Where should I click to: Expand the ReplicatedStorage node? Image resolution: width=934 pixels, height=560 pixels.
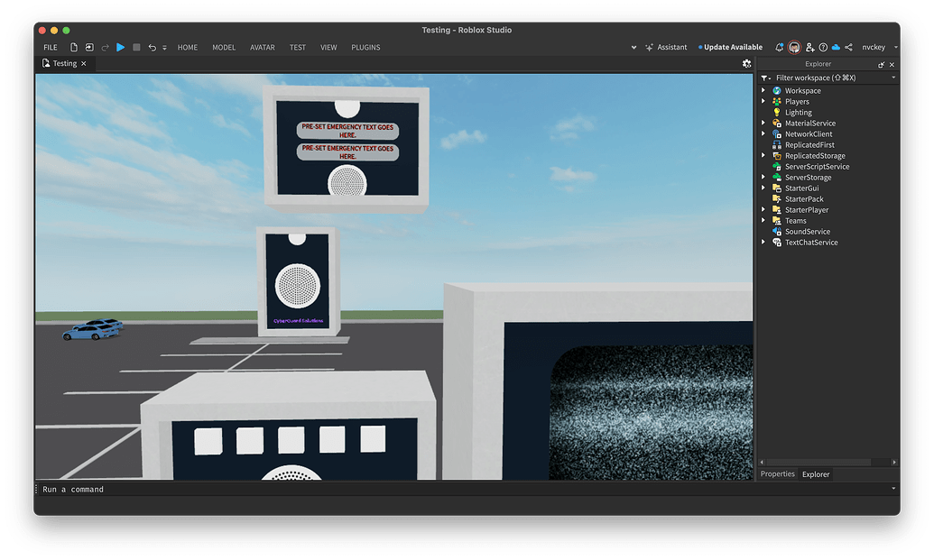click(x=763, y=155)
